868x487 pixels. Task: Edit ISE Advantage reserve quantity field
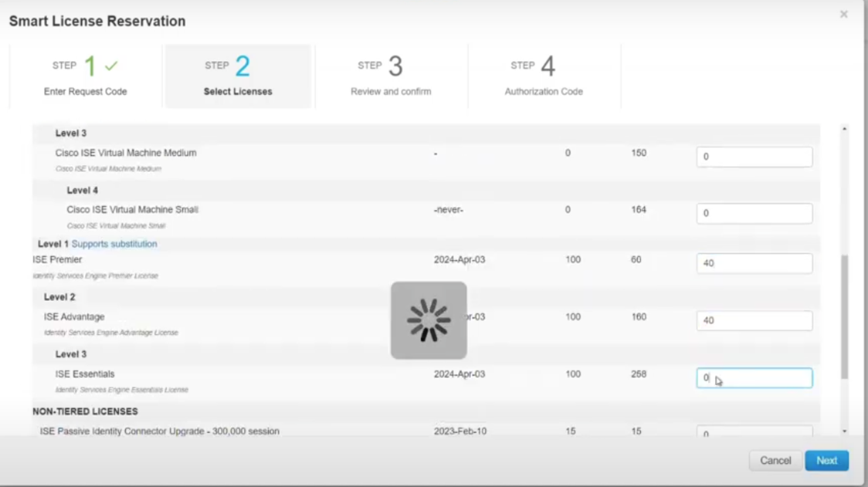(754, 320)
